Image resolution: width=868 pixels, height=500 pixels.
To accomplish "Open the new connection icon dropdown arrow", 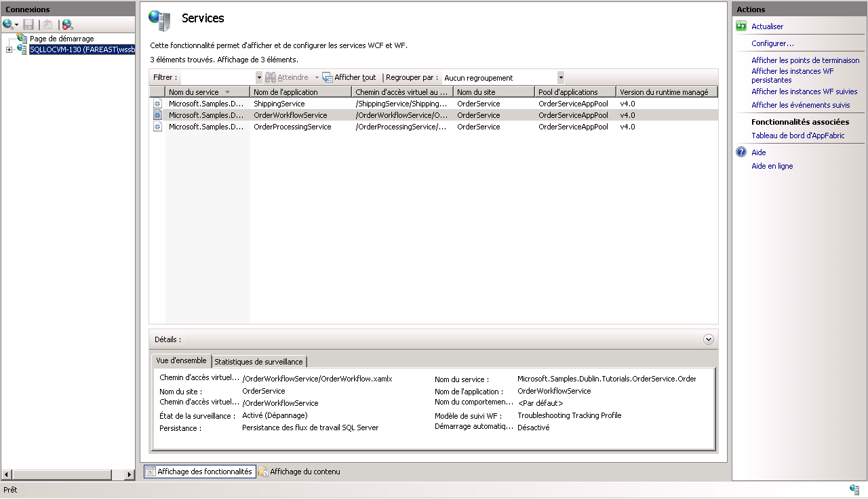I will click(x=16, y=25).
